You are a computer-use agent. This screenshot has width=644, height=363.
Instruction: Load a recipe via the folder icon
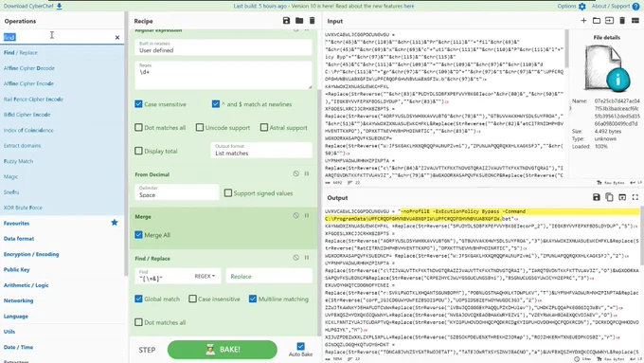pyautogui.click(x=299, y=21)
